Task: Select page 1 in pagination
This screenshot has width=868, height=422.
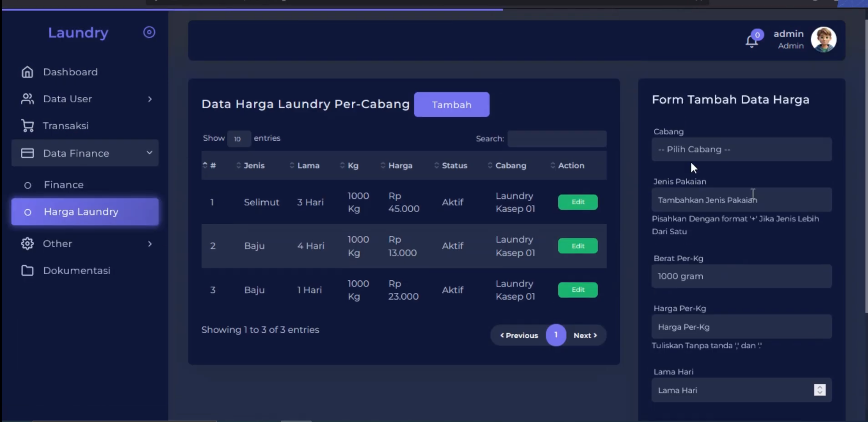Action: (556, 335)
